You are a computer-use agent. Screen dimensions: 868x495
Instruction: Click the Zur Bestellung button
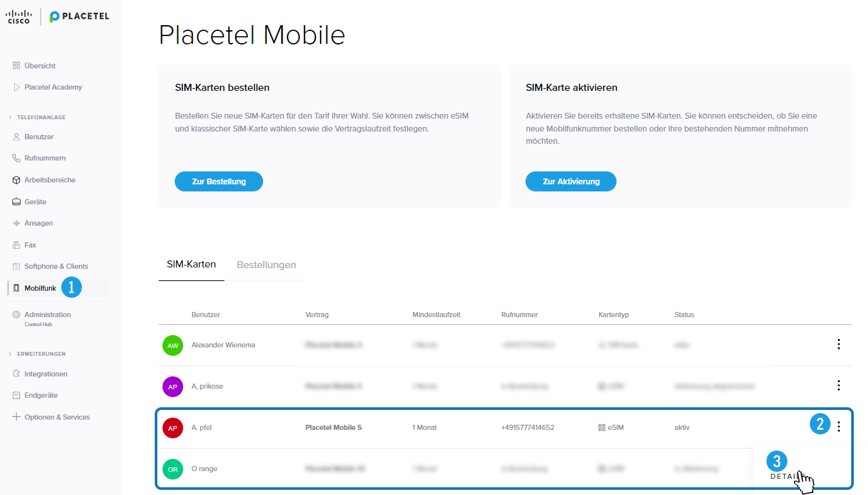(219, 182)
